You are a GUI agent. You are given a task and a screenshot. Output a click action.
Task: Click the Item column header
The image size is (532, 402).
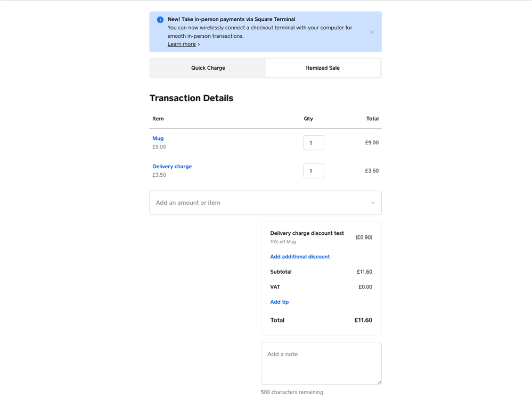pyautogui.click(x=158, y=119)
